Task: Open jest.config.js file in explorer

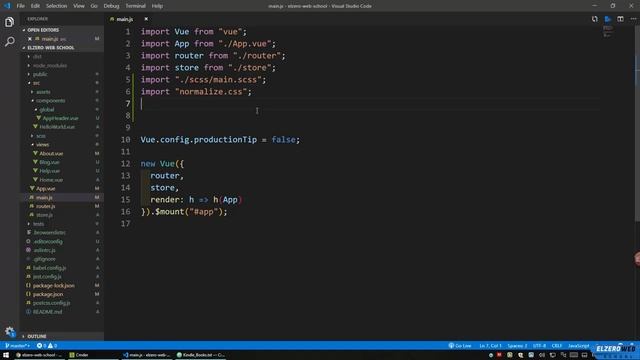Action: pos(47,277)
